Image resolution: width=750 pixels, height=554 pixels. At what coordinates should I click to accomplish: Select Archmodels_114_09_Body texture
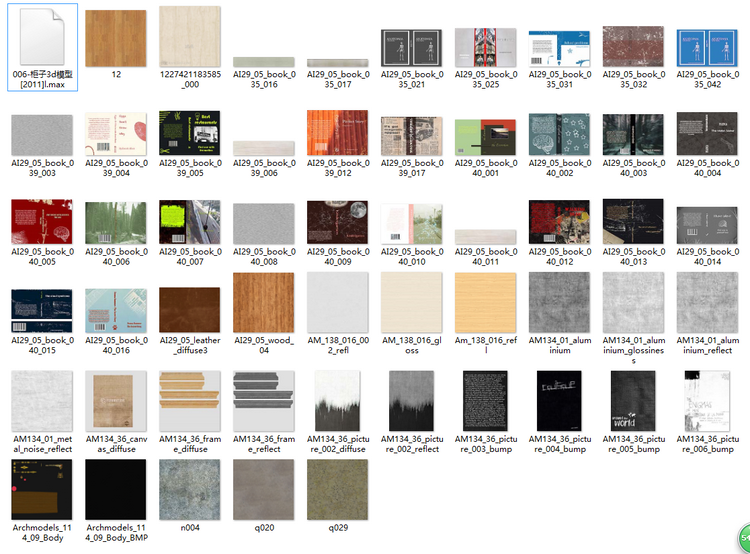(42, 489)
